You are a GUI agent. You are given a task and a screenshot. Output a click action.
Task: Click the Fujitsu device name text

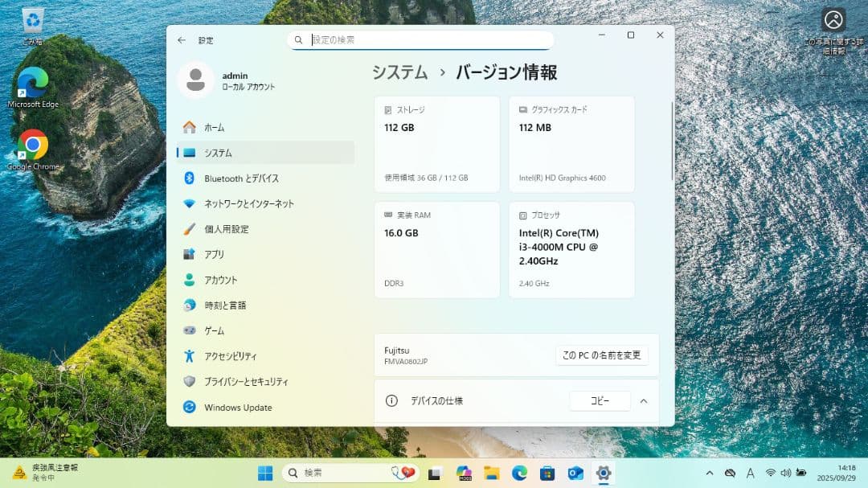point(397,350)
